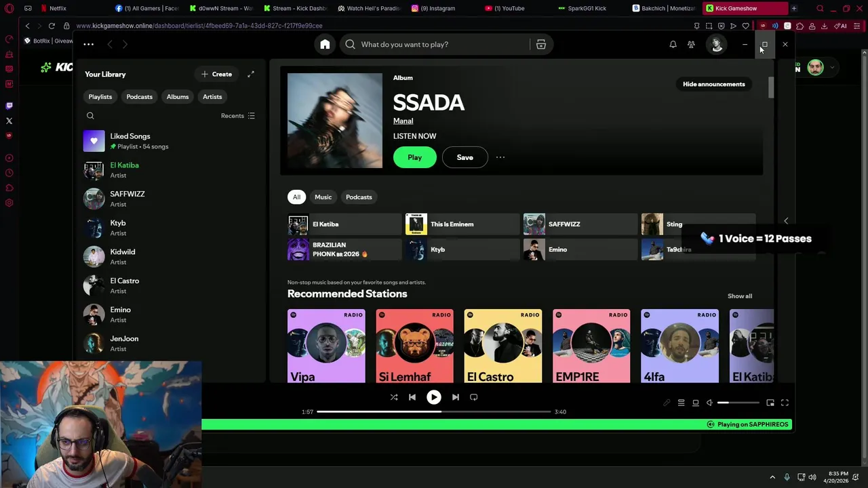Filter library by Artists
The image size is (868, 488).
[x=212, y=97]
